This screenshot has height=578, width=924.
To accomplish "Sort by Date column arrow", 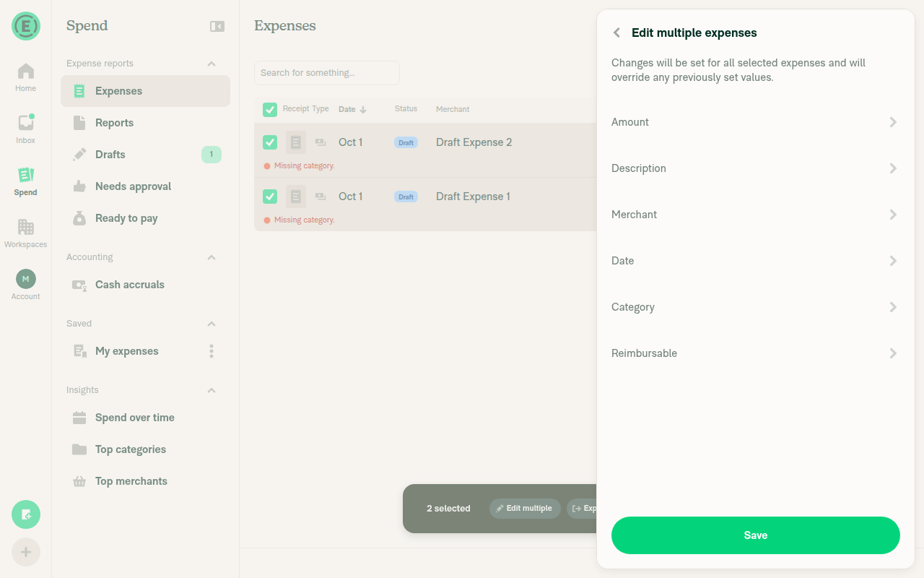I will point(363,110).
